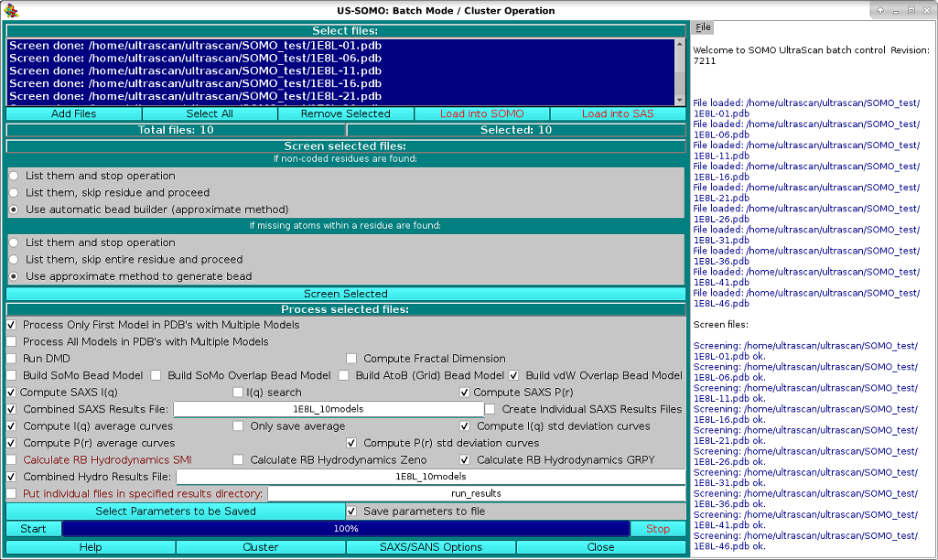This screenshot has height=560, width=938.
Task: Click the 100% progress bar
Action: coord(346,528)
